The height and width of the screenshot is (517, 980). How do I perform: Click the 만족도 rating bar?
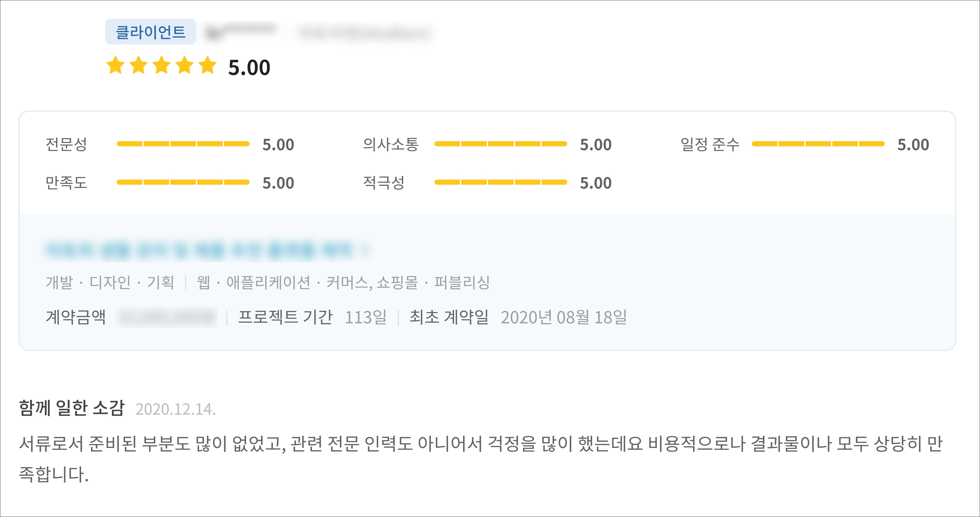[x=183, y=182]
